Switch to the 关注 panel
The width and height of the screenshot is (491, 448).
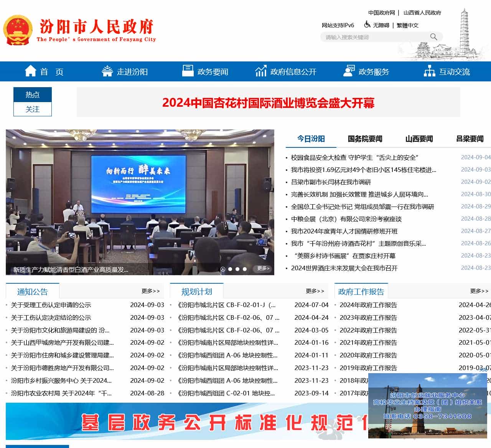(x=33, y=109)
